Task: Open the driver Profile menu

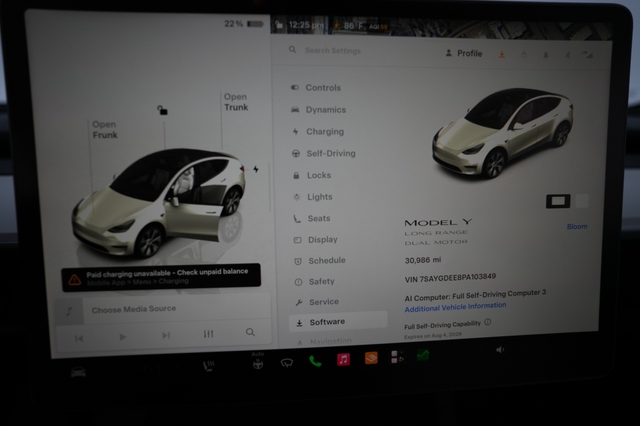Action: click(464, 53)
